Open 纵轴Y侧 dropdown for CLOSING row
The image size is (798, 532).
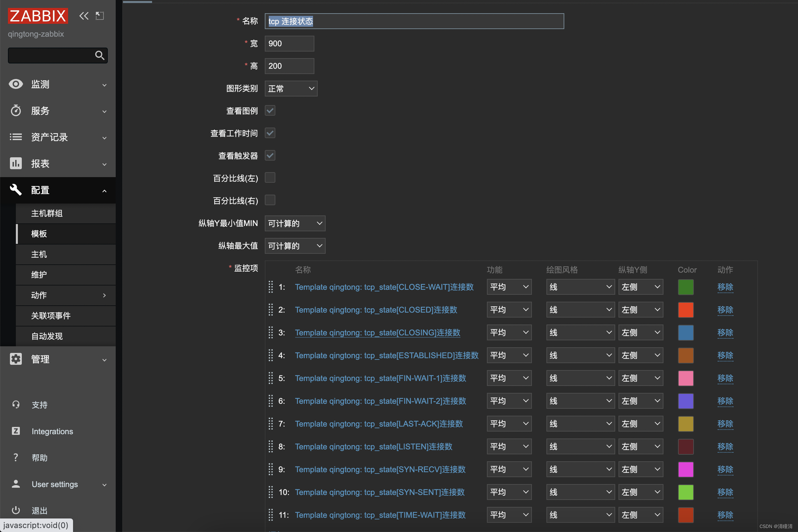click(641, 332)
